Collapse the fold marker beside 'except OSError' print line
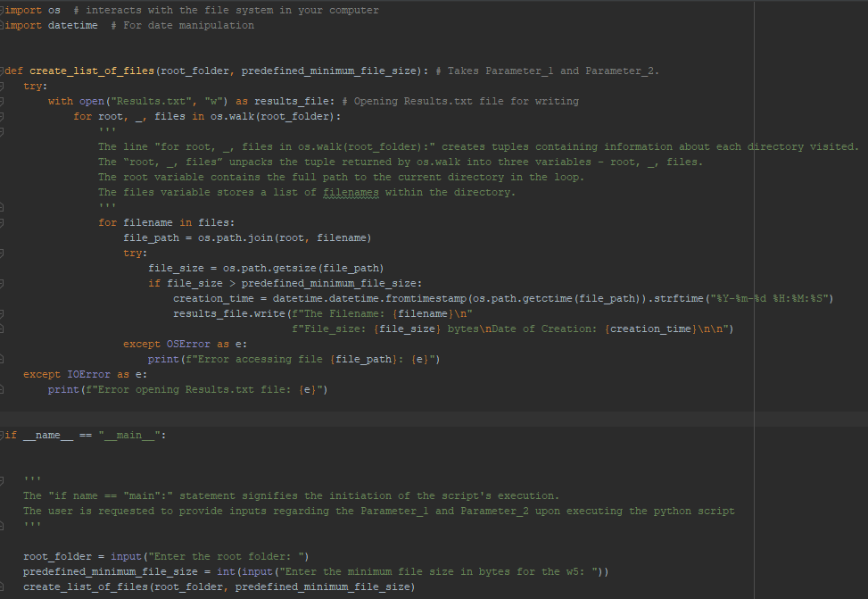 point(2,359)
